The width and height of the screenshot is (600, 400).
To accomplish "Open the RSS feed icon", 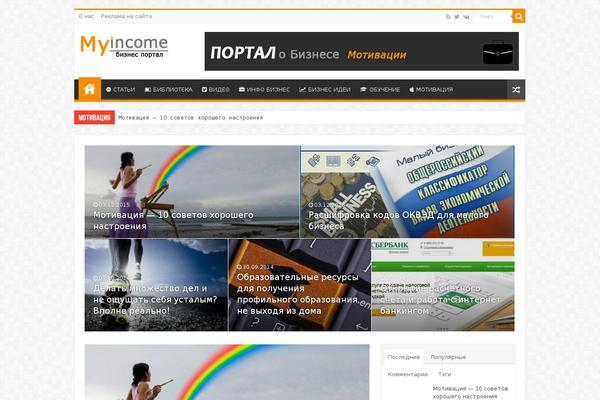I will [x=448, y=17].
